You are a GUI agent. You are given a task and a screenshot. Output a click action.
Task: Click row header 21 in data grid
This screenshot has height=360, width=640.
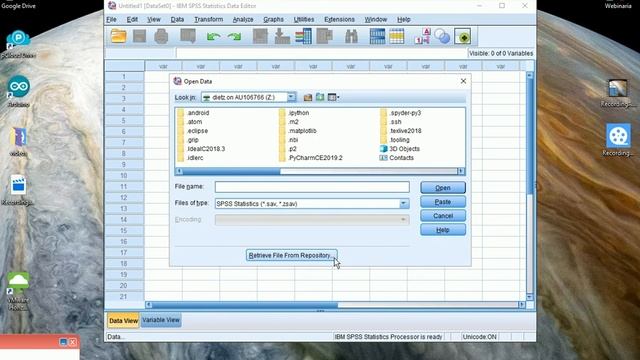[x=124, y=296]
